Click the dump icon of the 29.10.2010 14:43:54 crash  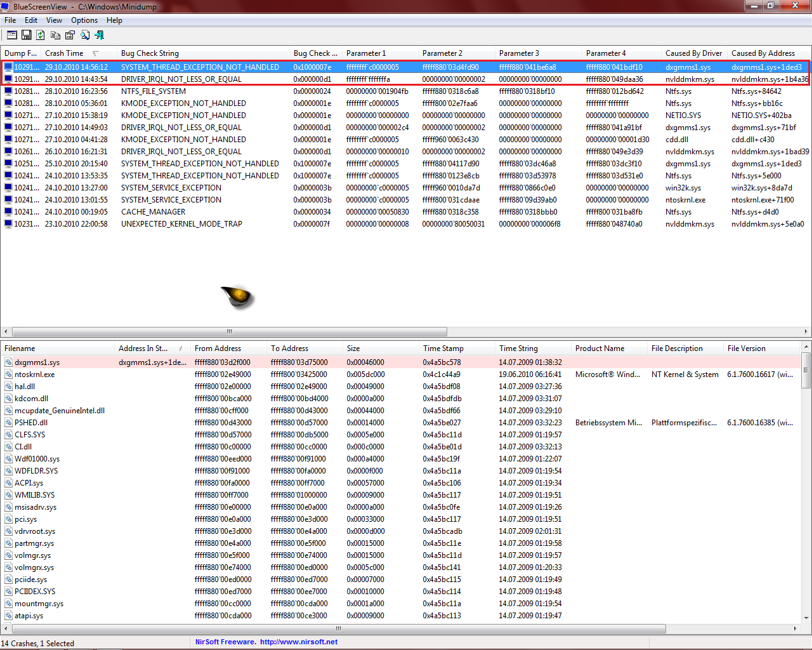tap(8, 79)
